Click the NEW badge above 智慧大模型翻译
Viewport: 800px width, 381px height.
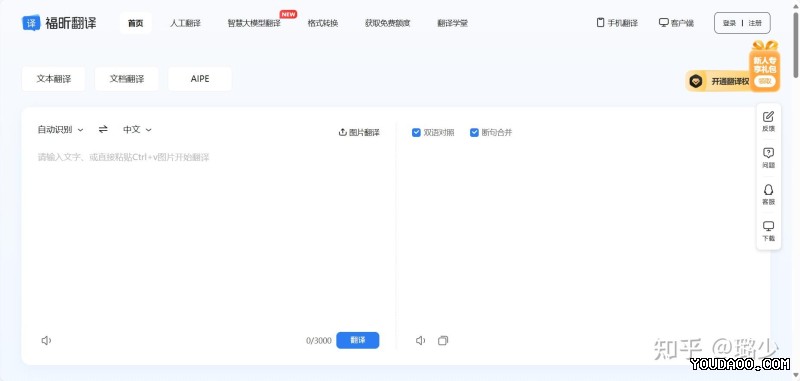(x=288, y=14)
